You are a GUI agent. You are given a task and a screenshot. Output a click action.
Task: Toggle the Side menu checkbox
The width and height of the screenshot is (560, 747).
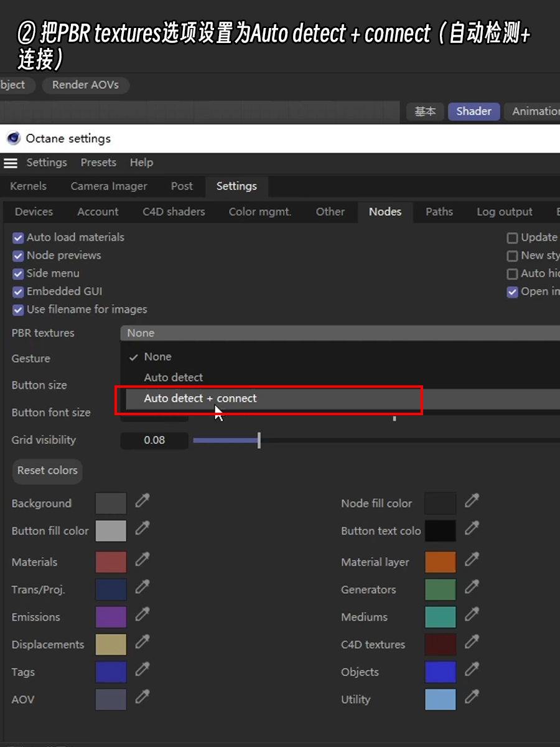18,274
